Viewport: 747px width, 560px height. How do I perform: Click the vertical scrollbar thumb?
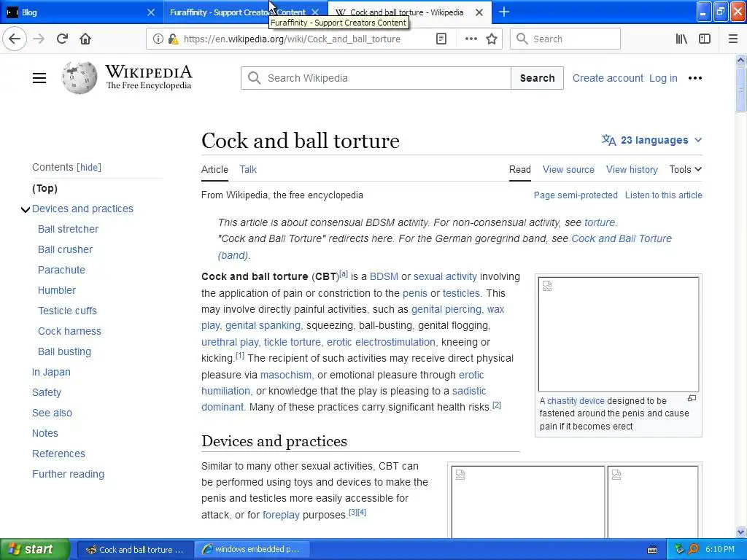click(x=740, y=90)
